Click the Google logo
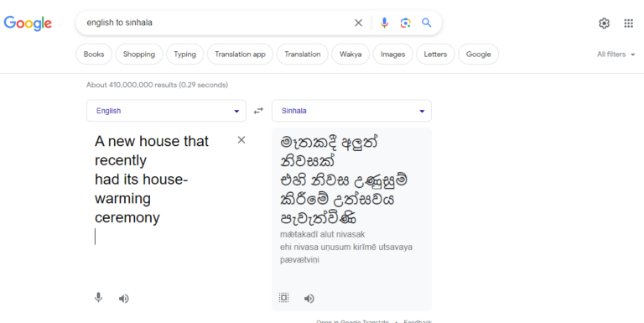The width and height of the screenshot is (644, 323). (28, 23)
